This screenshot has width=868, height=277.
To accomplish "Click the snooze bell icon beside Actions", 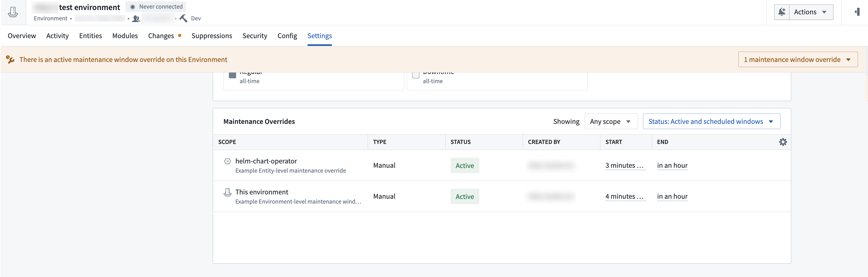I will (782, 12).
